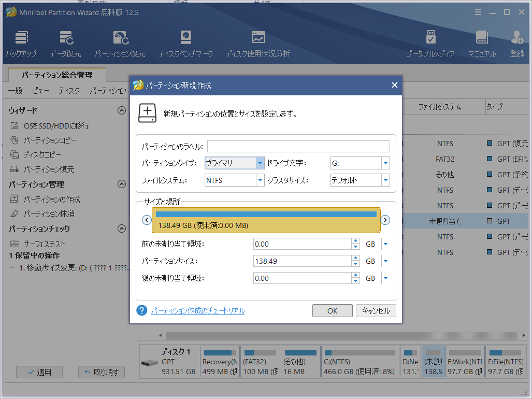This screenshot has height=399, width=532.
Task: Open ディスク使用状況分析 (Space Analyzer)
Action: (257, 44)
